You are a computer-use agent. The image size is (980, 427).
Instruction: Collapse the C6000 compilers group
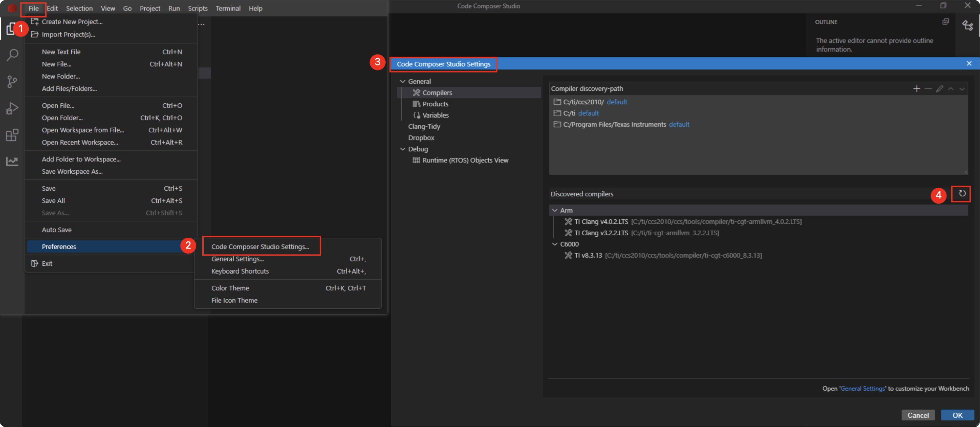(555, 244)
